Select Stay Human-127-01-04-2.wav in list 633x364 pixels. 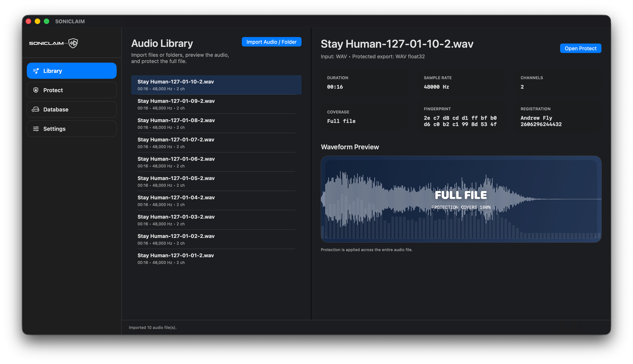(216, 201)
